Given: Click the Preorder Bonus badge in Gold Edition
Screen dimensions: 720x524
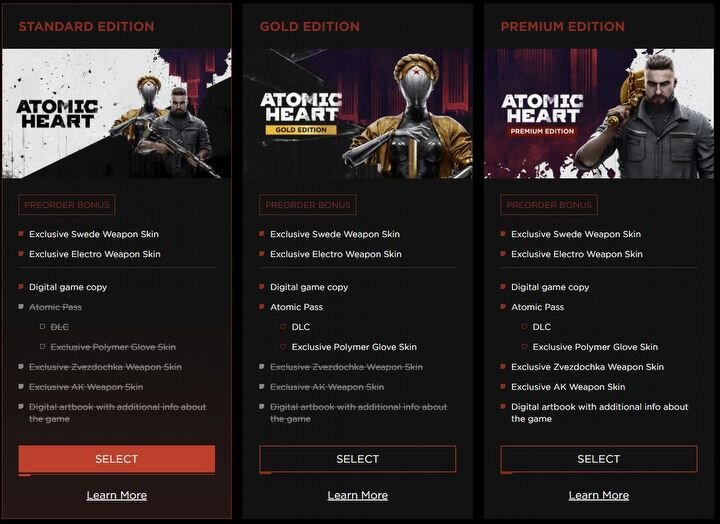Looking at the screenshot, I should coord(308,205).
